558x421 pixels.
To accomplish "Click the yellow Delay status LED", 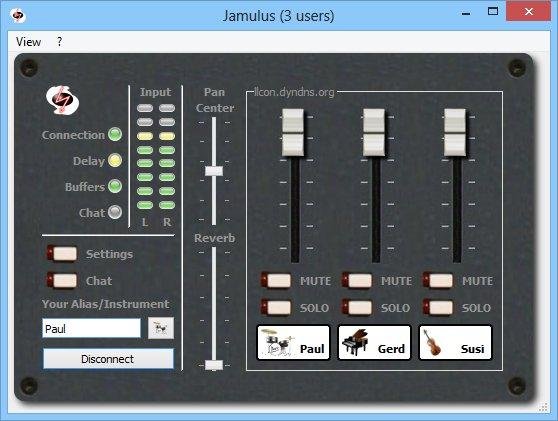I will [x=115, y=160].
